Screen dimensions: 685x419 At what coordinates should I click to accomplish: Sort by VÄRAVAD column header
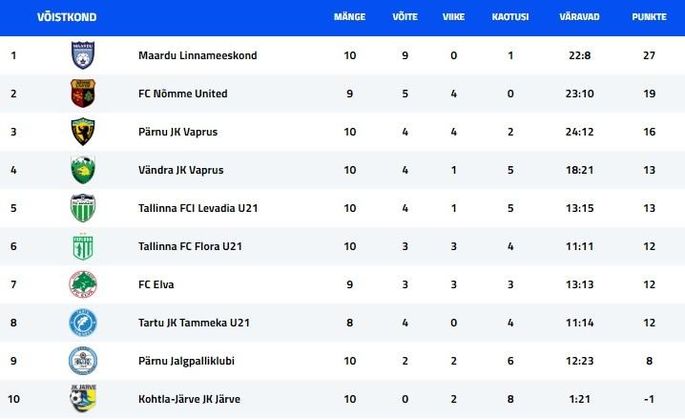(579, 17)
